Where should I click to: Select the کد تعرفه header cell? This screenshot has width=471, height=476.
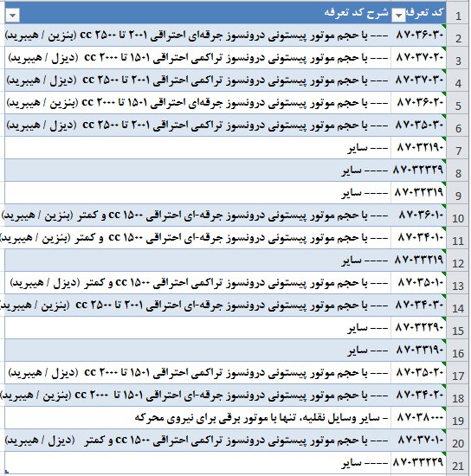coord(418,13)
